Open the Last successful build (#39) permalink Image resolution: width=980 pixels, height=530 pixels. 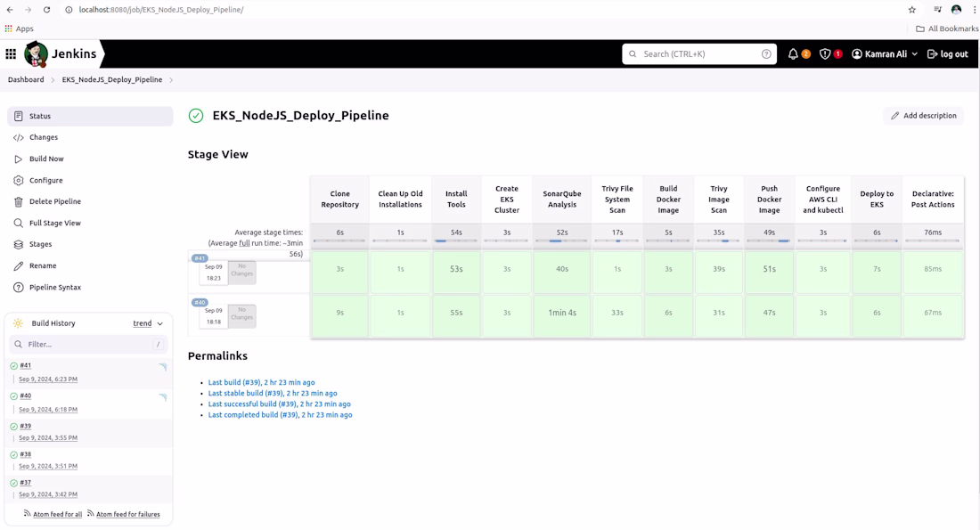click(x=280, y=404)
